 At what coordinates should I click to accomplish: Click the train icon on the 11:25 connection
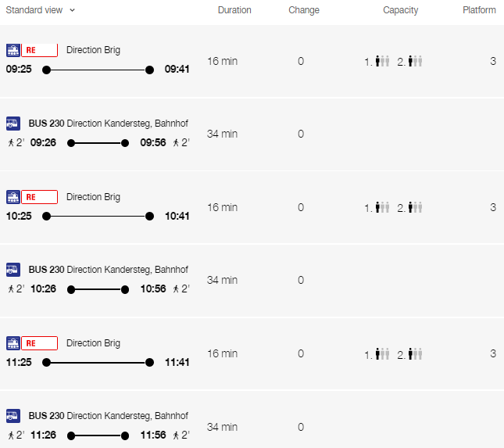(13, 343)
